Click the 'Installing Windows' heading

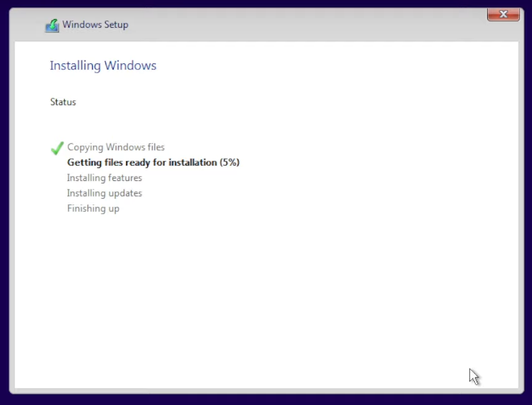[103, 65]
